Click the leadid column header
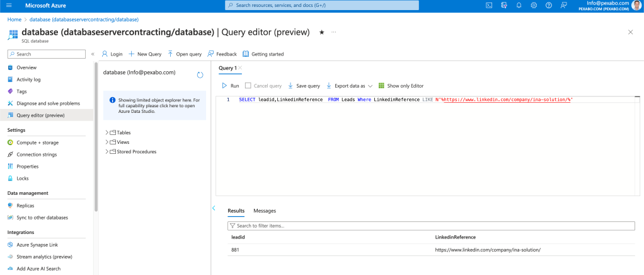 point(238,237)
